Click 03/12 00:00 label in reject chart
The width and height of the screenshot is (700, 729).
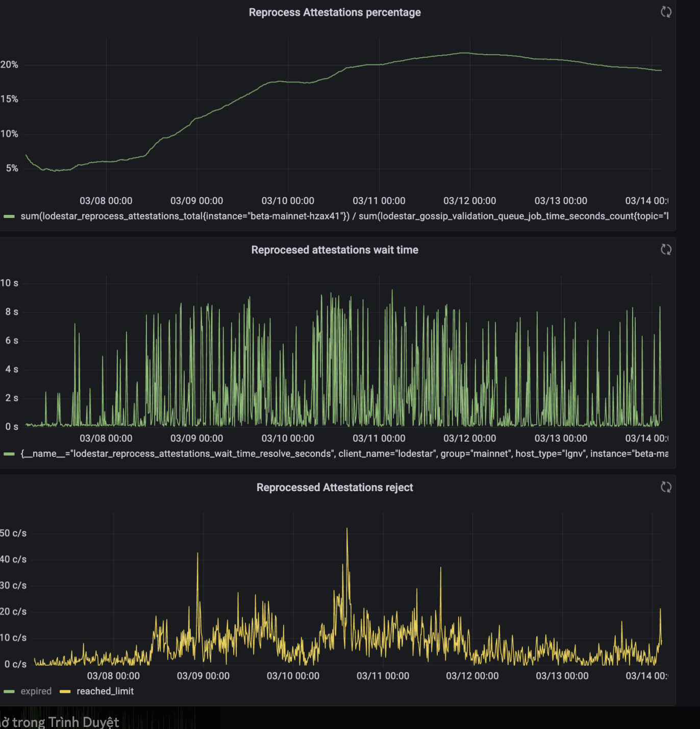(x=472, y=675)
